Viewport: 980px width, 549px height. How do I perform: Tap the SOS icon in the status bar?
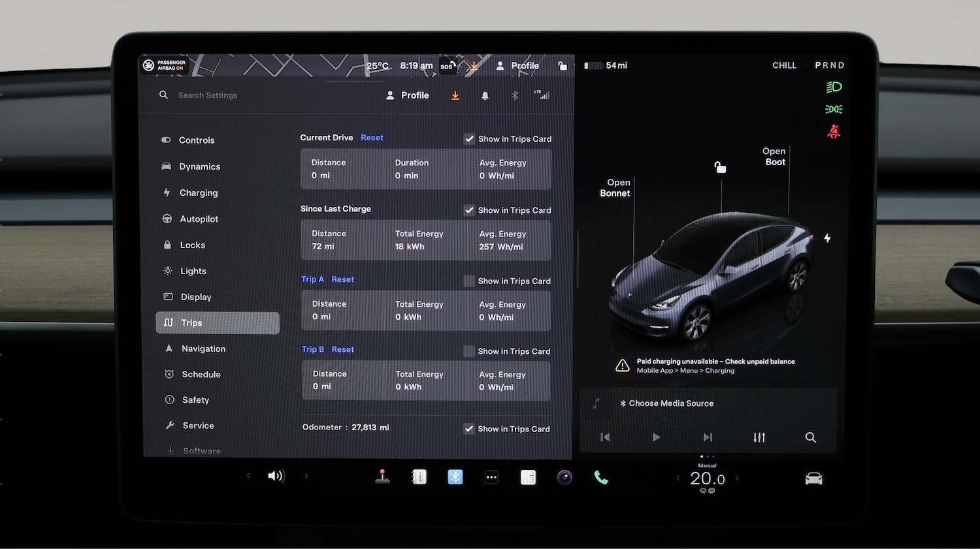coord(448,66)
